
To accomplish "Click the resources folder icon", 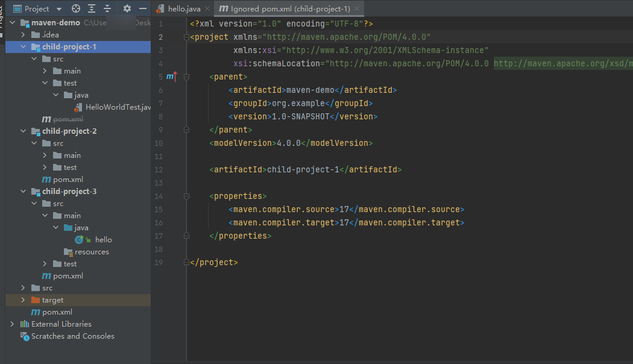I will coord(68,252).
